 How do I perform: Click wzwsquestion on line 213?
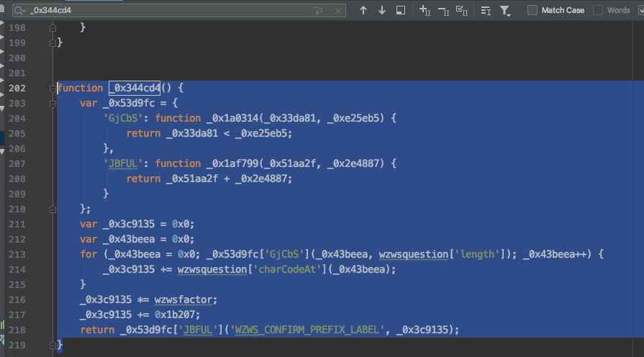414,255
